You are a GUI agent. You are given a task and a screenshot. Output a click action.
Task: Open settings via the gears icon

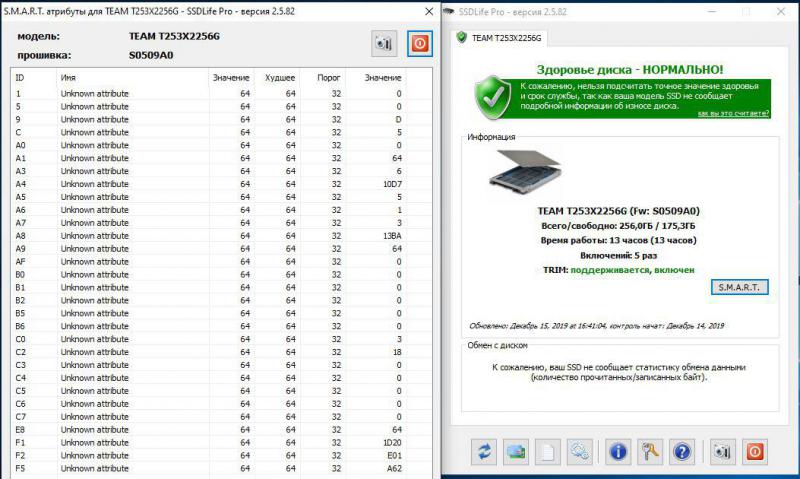click(x=580, y=452)
